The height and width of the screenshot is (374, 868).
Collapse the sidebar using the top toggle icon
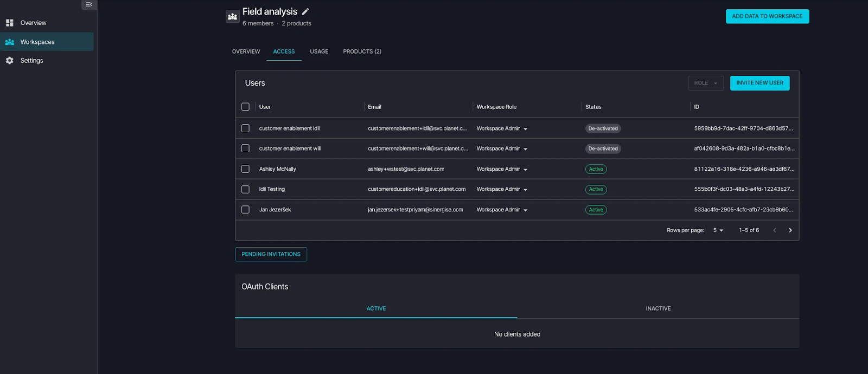[x=89, y=4]
